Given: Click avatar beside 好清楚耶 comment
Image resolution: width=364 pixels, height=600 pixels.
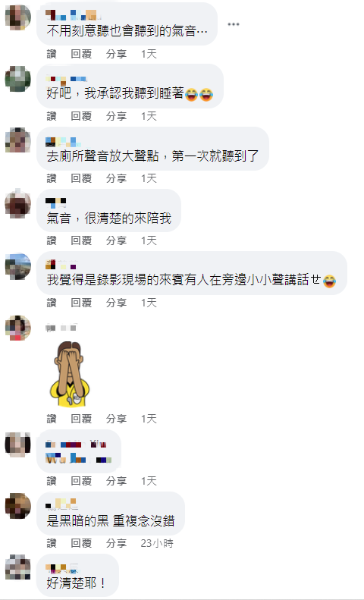Looking at the screenshot, I should (18, 568).
